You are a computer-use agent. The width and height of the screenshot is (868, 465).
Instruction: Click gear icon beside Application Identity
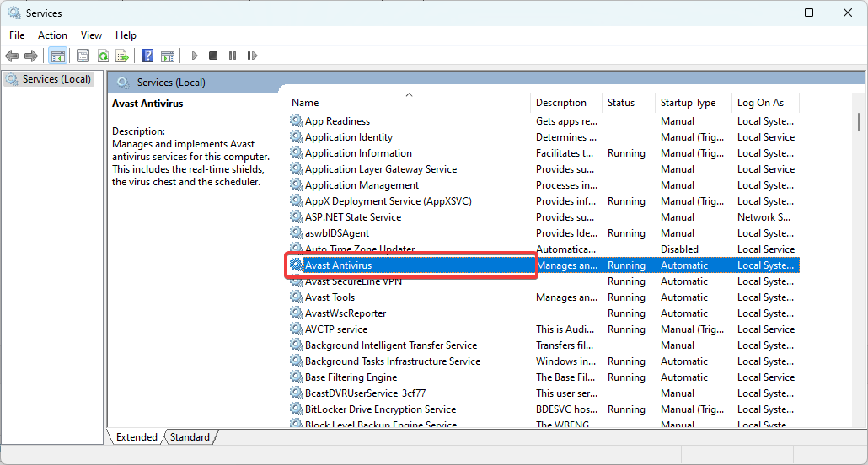tap(297, 136)
